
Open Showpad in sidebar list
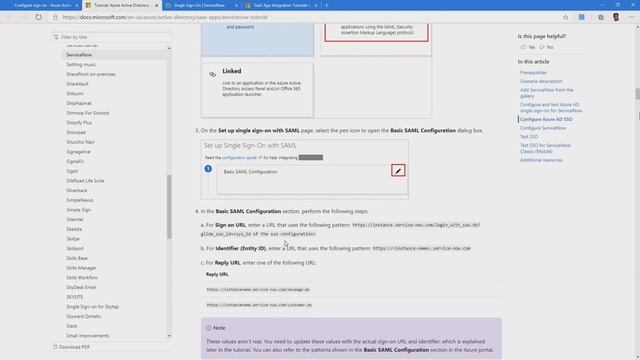(76, 132)
